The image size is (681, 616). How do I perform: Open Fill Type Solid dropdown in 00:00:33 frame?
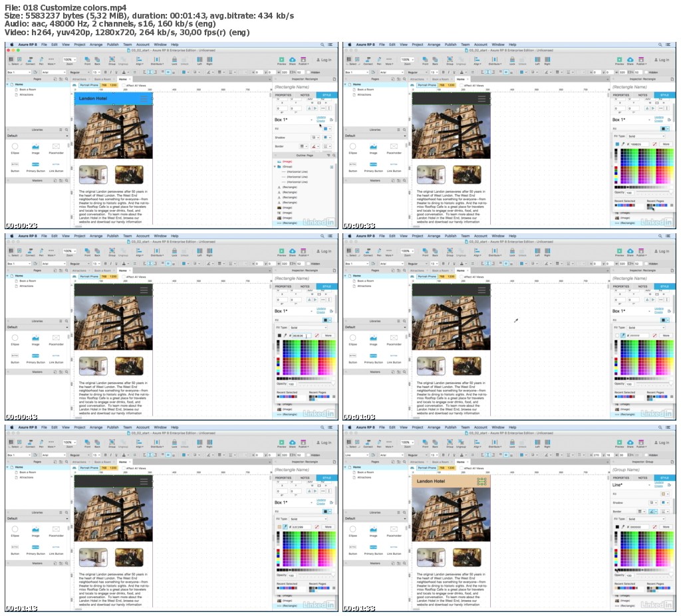pos(646,136)
